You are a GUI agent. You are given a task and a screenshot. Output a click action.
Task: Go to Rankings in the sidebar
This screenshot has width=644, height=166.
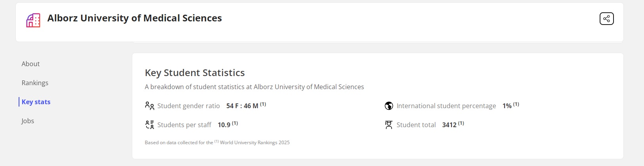[x=35, y=83]
